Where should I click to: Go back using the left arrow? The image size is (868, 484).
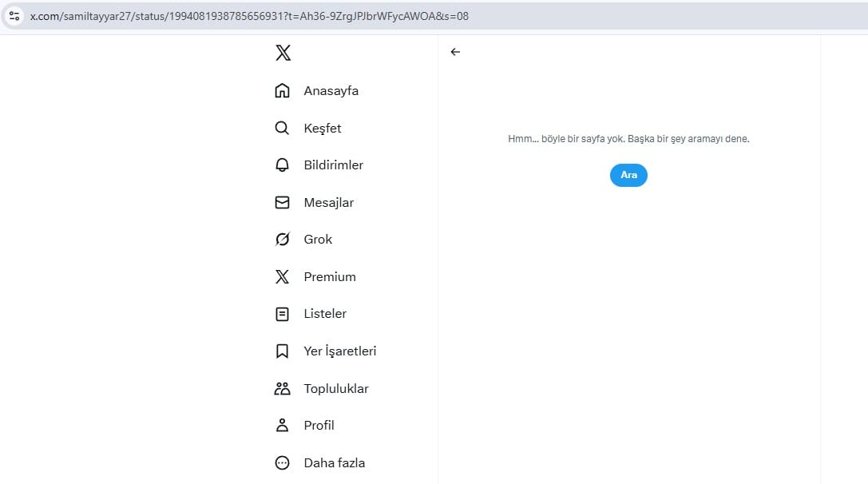[455, 52]
